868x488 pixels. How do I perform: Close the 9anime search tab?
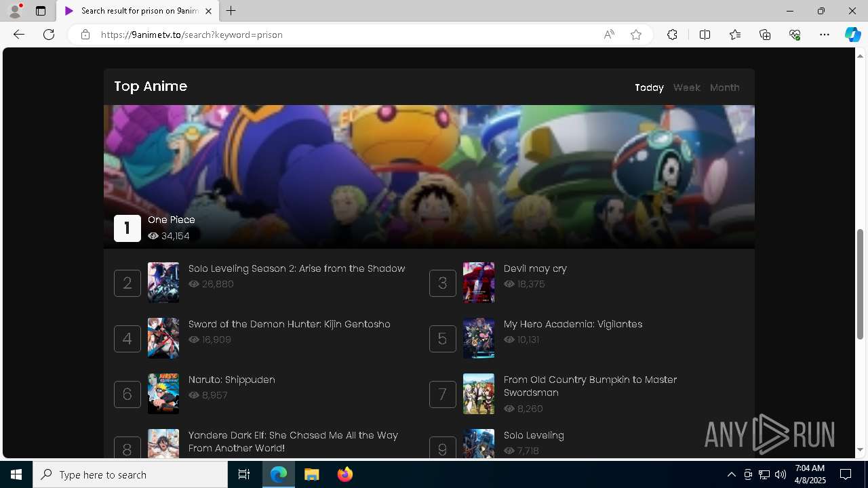click(x=208, y=11)
